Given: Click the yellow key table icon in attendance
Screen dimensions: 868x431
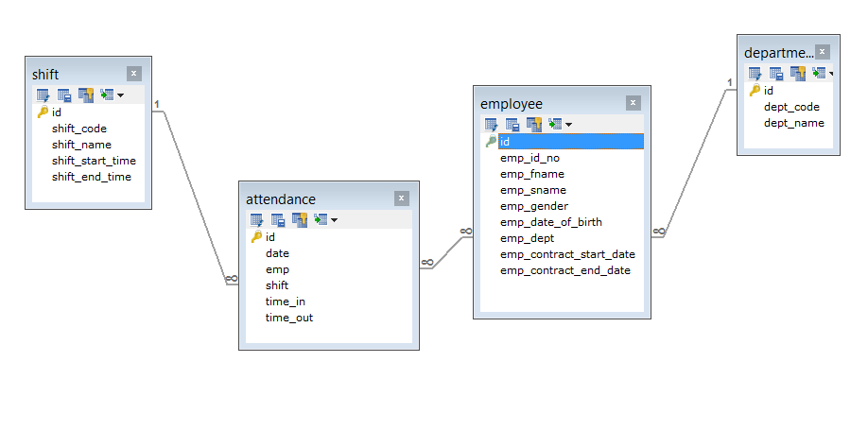Looking at the screenshot, I should point(300,219).
